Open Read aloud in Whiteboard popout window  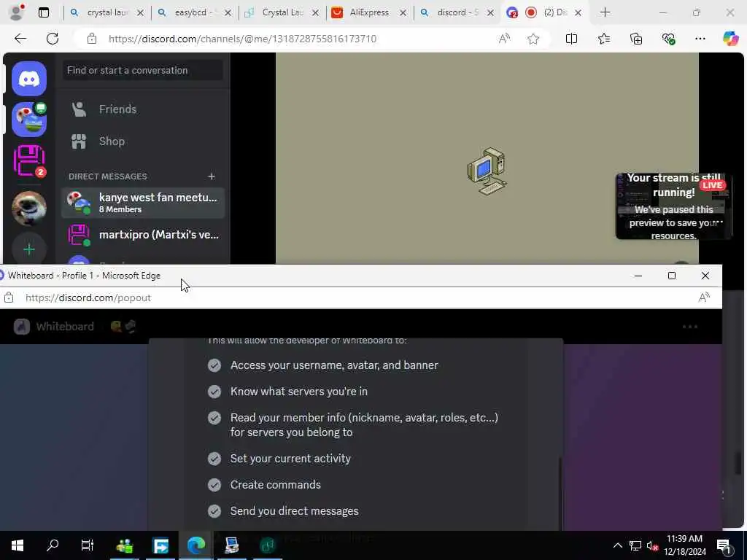tap(704, 298)
